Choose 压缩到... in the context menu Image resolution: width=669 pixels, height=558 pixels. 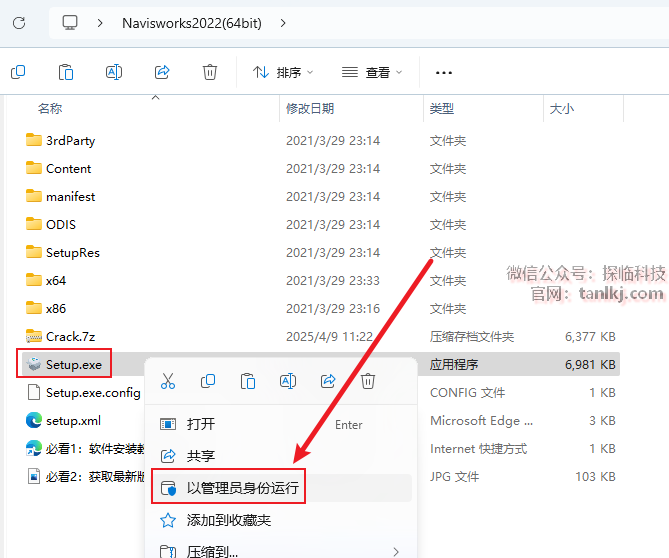pos(282,552)
